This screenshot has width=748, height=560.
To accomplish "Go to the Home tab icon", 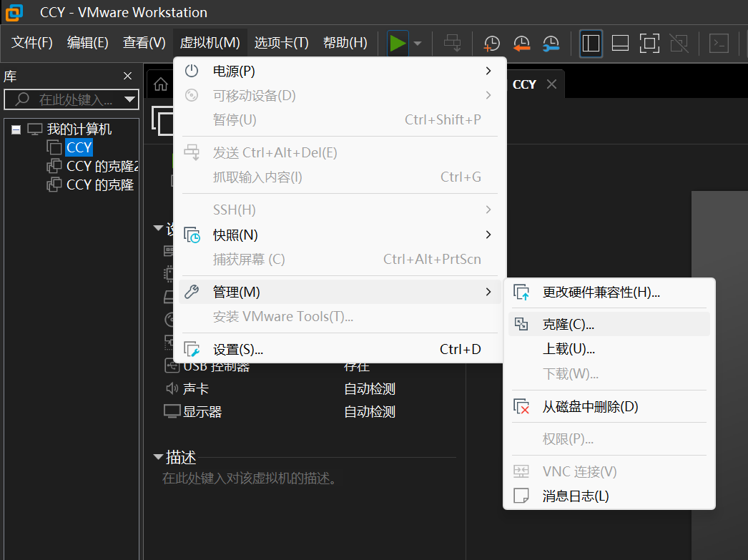I will [161, 84].
